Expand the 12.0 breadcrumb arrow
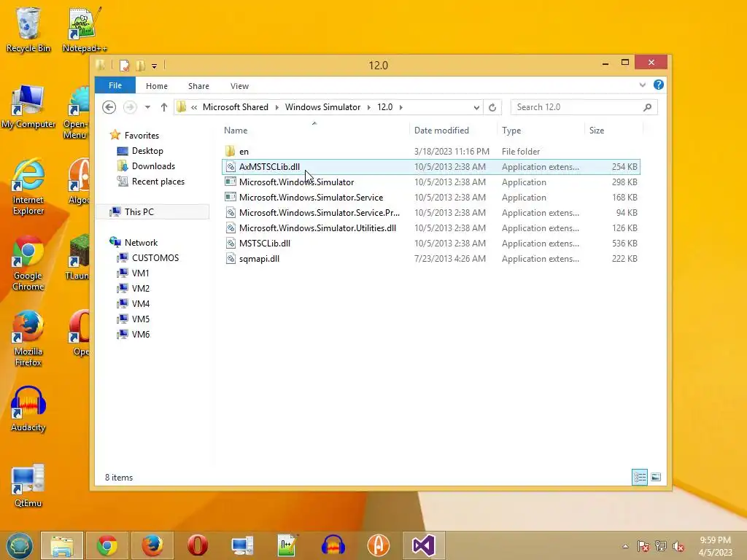This screenshot has width=747, height=560. click(x=401, y=107)
